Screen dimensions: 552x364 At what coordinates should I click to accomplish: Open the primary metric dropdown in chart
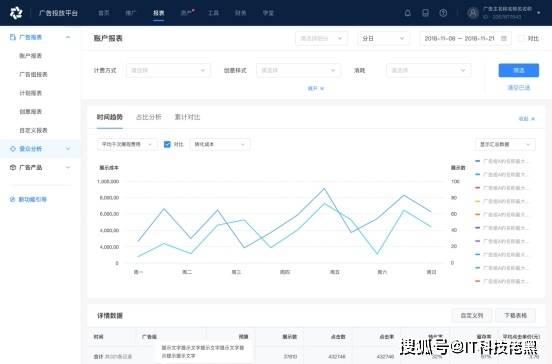coord(127,144)
